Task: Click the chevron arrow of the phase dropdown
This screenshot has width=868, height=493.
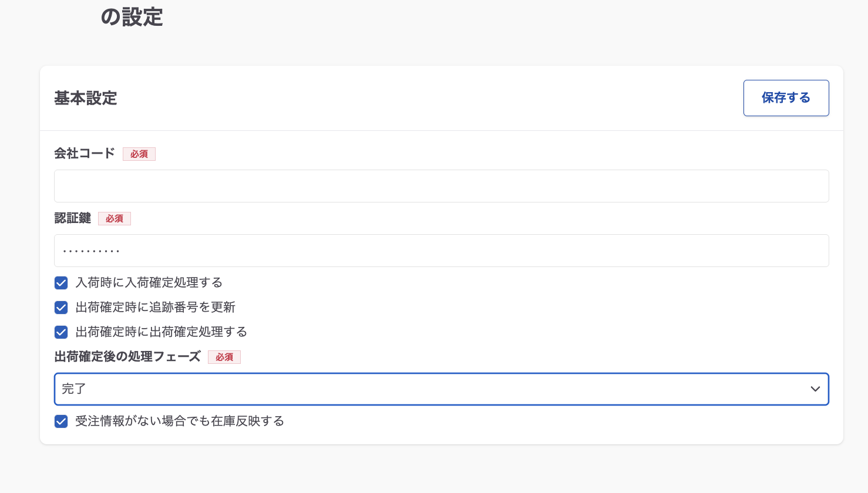Action: click(815, 389)
